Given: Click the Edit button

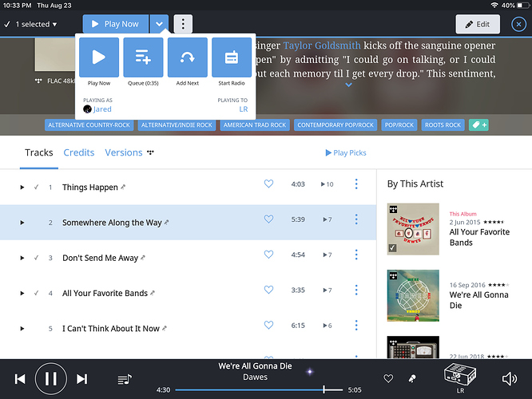Looking at the screenshot, I should click(x=478, y=24).
